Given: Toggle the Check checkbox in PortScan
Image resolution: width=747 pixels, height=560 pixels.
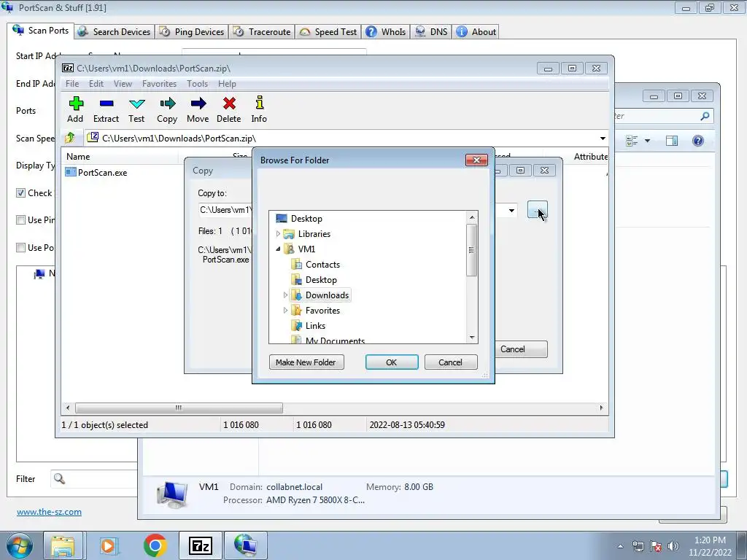Looking at the screenshot, I should [20, 192].
